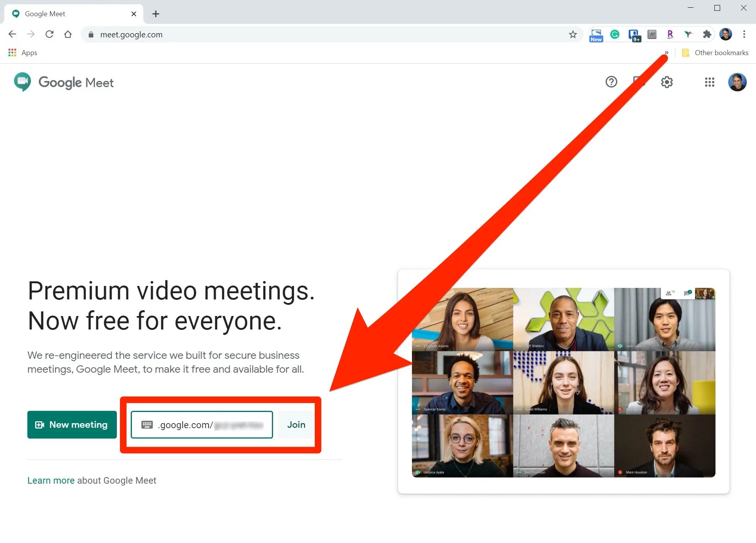Open the Apps bookmarks shortcut
This screenshot has width=756, height=543.
pyautogui.click(x=23, y=53)
